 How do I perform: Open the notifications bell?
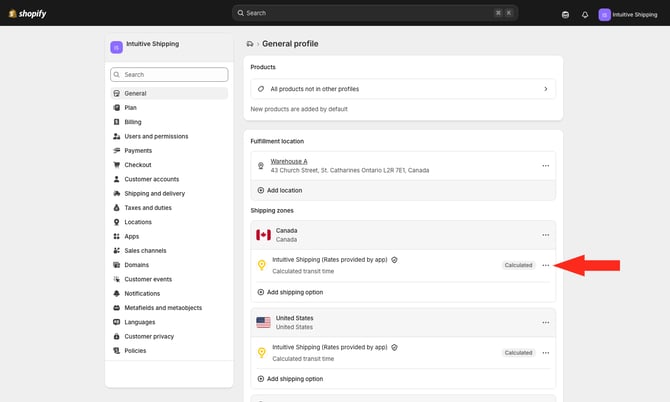point(585,15)
